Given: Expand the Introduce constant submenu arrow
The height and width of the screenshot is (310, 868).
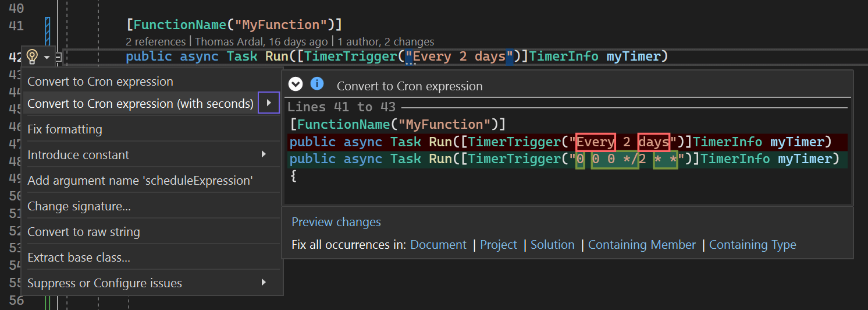Looking at the screenshot, I should 264,154.
